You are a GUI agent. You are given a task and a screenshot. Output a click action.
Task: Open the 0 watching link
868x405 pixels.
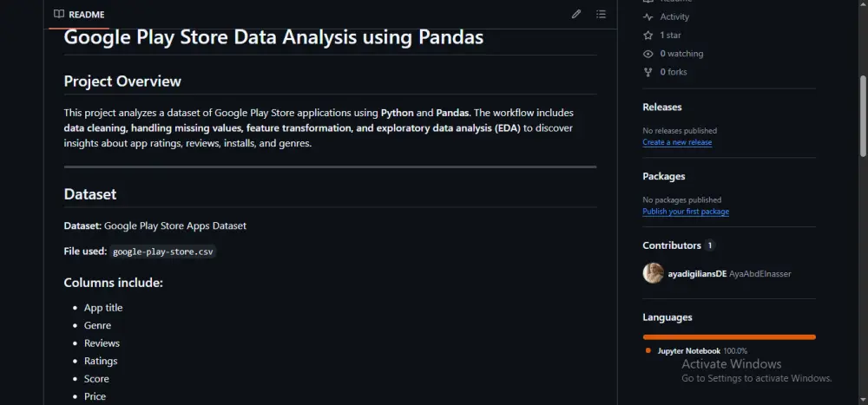coord(681,54)
